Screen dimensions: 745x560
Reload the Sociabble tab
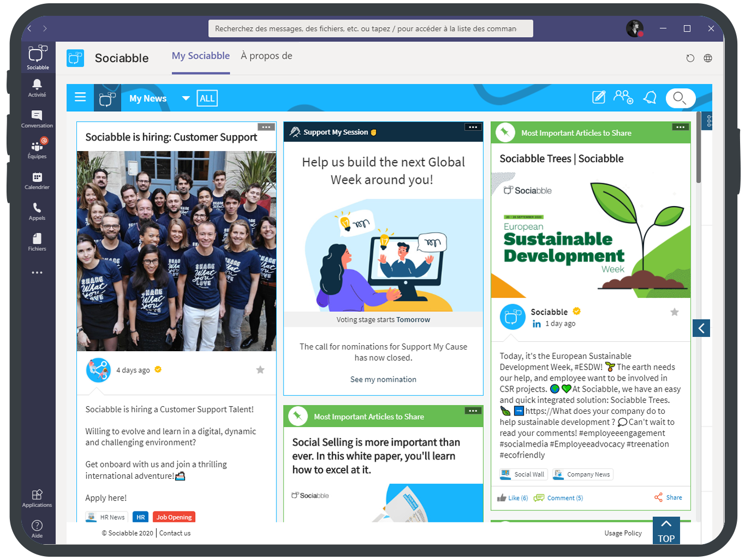click(x=690, y=58)
